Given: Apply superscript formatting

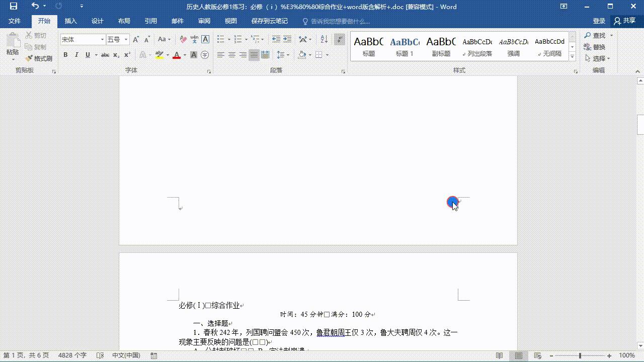Looking at the screenshot, I should (127, 55).
